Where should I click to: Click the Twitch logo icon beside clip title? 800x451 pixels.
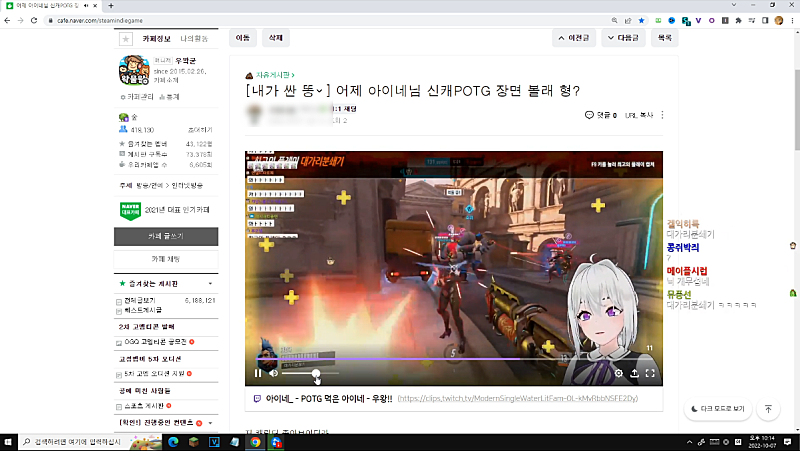click(x=257, y=398)
